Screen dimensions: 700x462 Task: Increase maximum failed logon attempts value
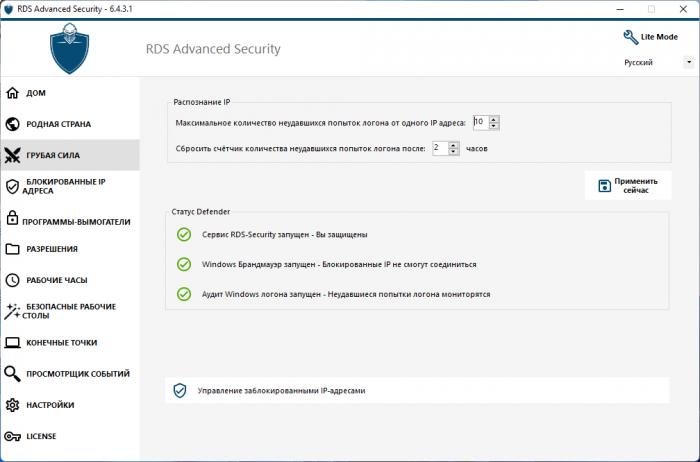pos(494,119)
